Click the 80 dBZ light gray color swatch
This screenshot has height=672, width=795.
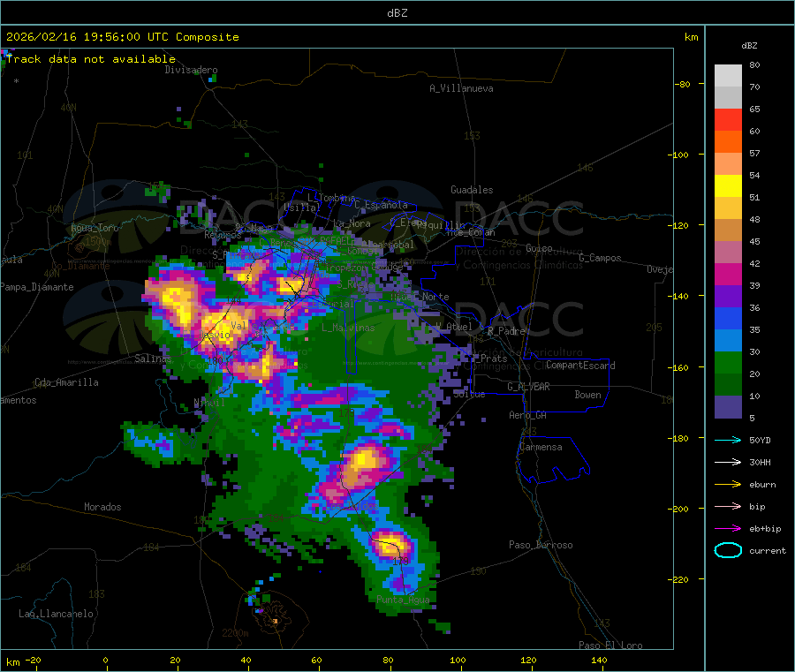728,76
